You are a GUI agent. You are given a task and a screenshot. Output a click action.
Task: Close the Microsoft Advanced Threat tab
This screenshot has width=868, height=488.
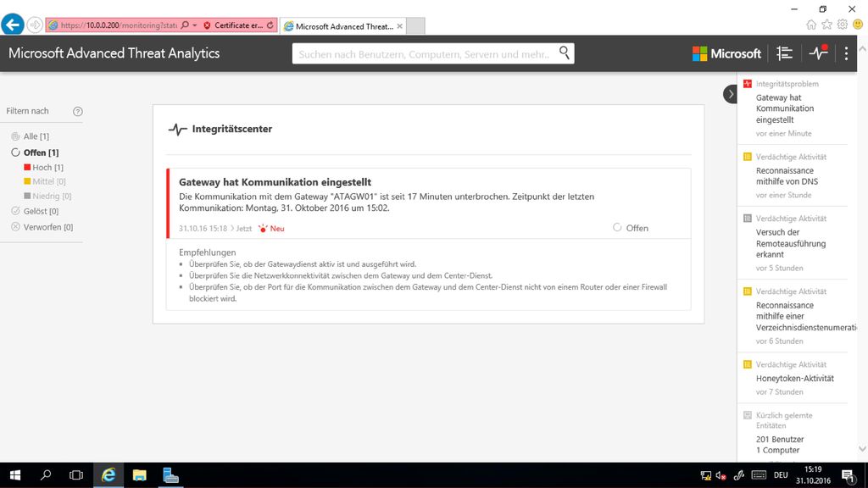(x=400, y=26)
